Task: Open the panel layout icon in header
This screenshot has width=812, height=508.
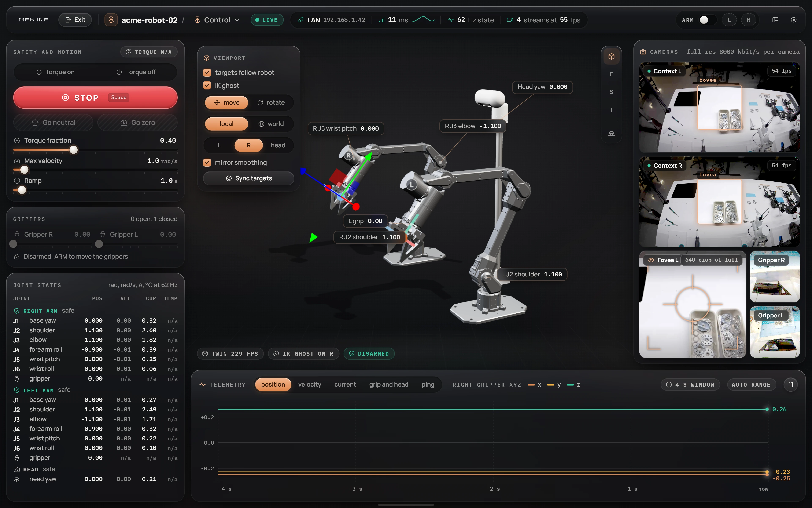Action: click(775, 20)
